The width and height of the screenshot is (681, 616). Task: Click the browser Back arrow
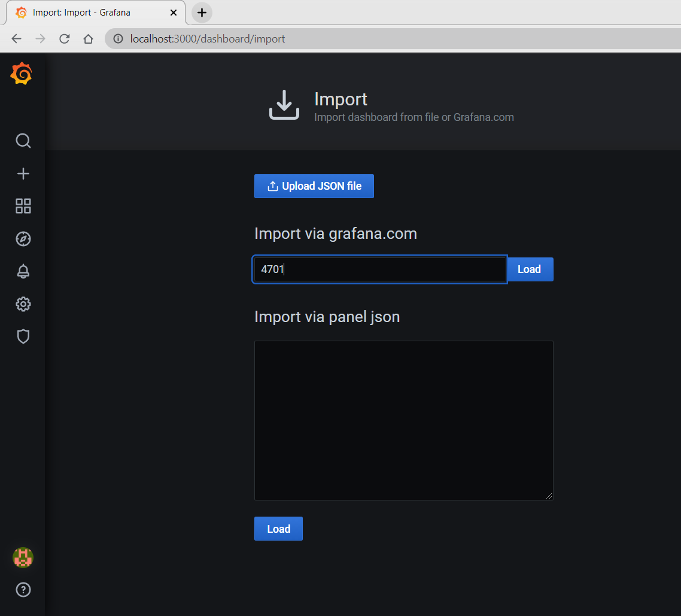17,39
